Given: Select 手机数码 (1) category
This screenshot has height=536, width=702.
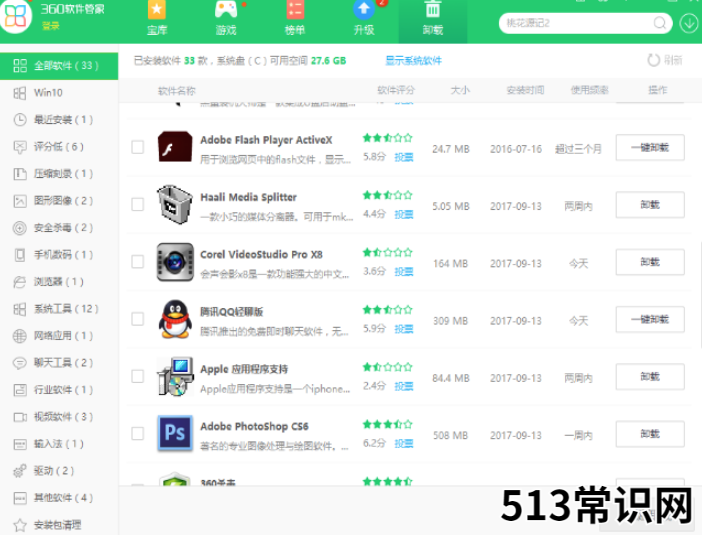Looking at the screenshot, I should pos(59,255).
